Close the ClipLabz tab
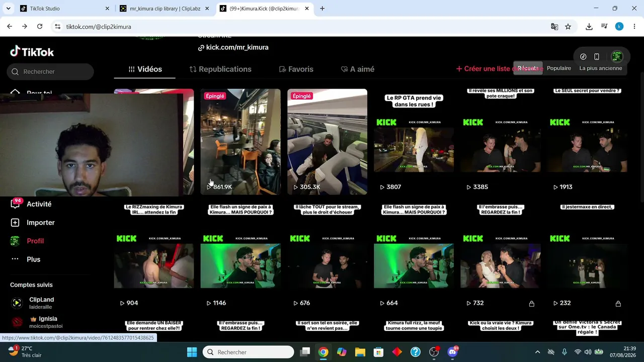The image size is (644, 362). (207, 9)
